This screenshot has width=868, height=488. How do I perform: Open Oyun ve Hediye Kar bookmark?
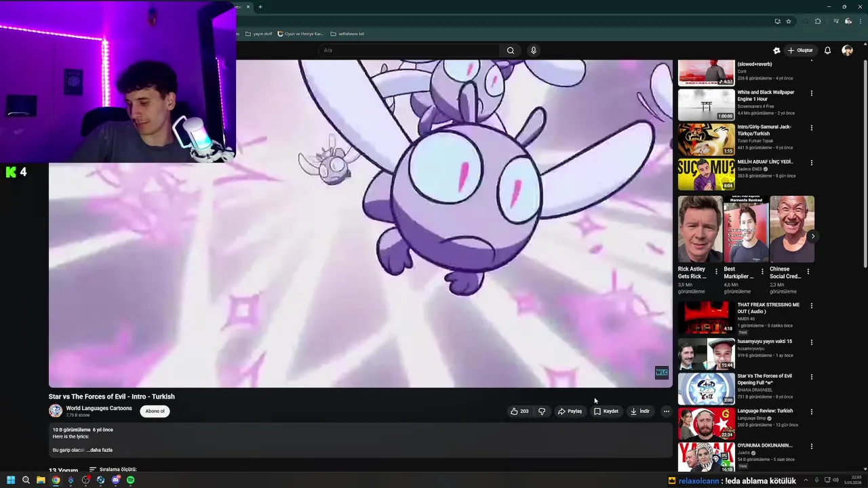(x=300, y=34)
